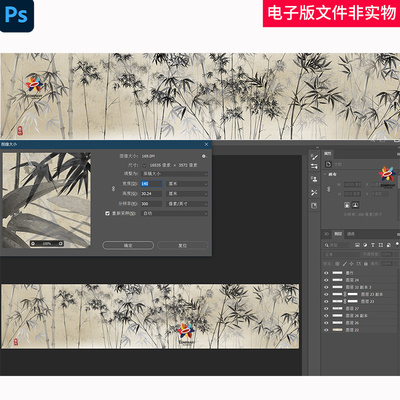Lock layer position with move icon

point(351,264)
